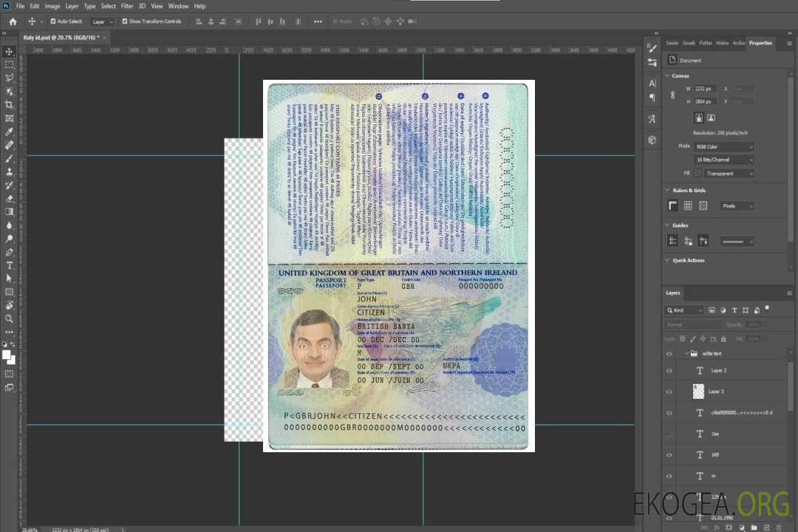Select the Eyedropper tool

(9, 132)
